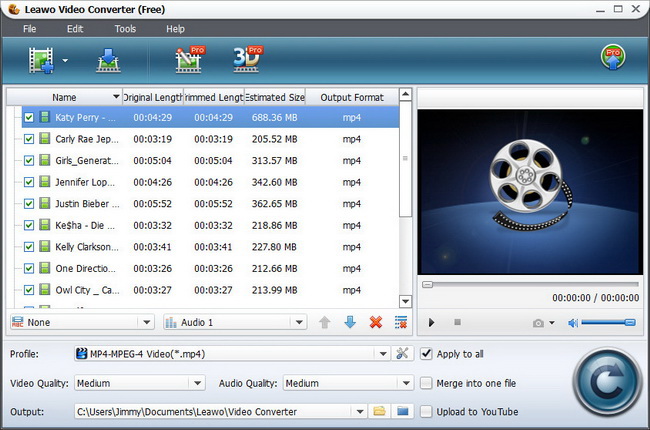This screenshot has height=430, width=650.
Task: Browse output folder with yellow folder icon
Action: click(379, 411)
